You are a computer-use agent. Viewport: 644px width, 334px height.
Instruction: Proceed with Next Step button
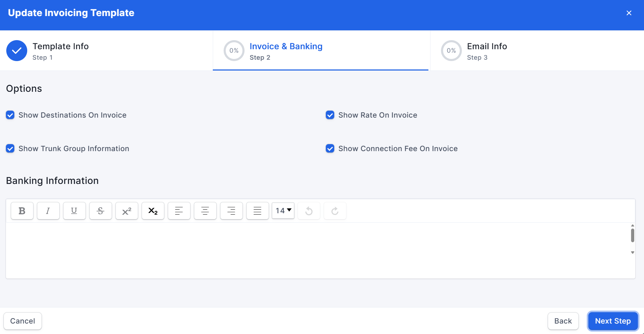pyautogui.click(x=613, y=321)
